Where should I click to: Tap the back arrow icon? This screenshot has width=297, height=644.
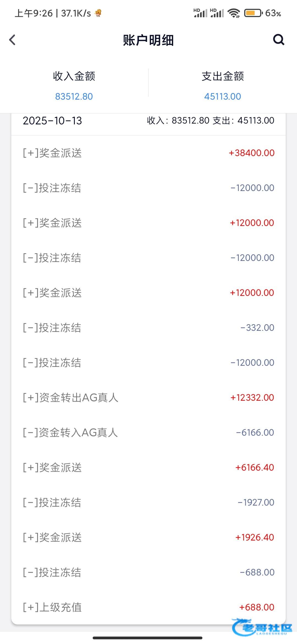click(12, 40)
